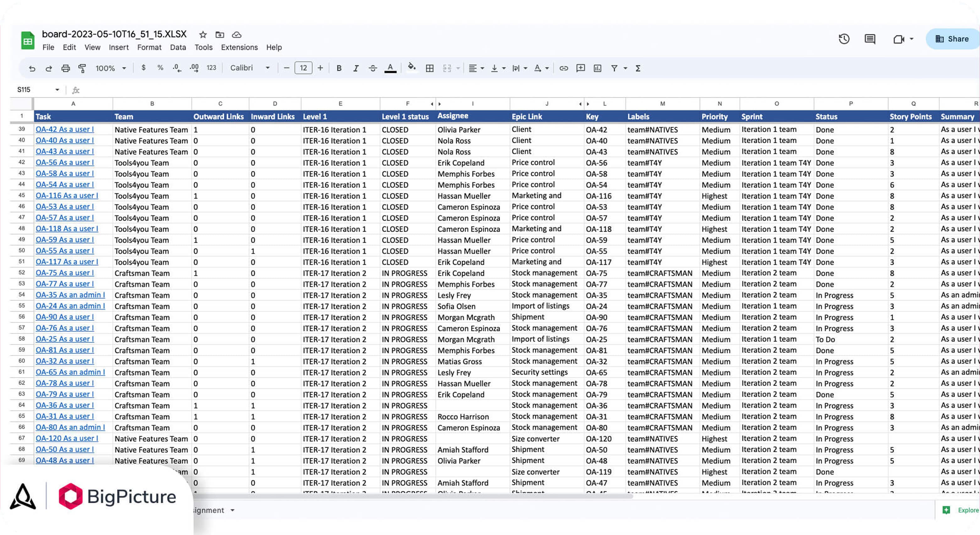This screenshot has width=980, height=535.
Task: Click the font size field
Action: pyautogui.click(x=303, y=68)
